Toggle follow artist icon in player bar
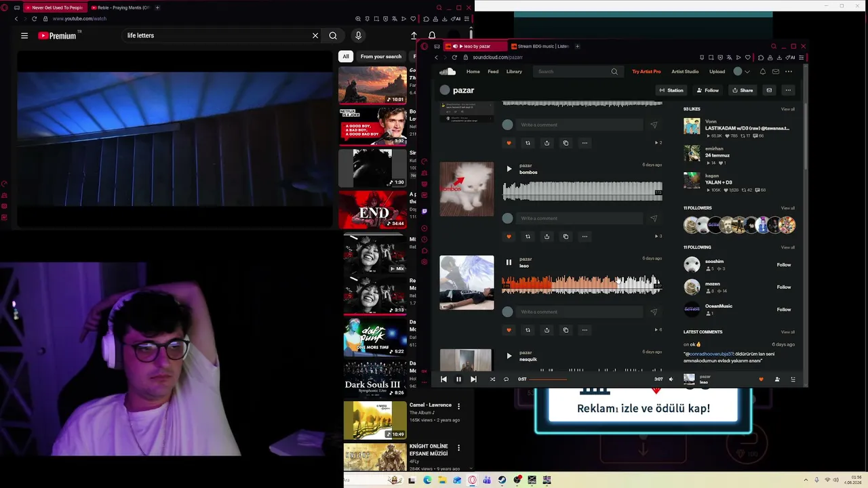The width and height of the screenshot is (868, 488). click(x=777, y=380)
